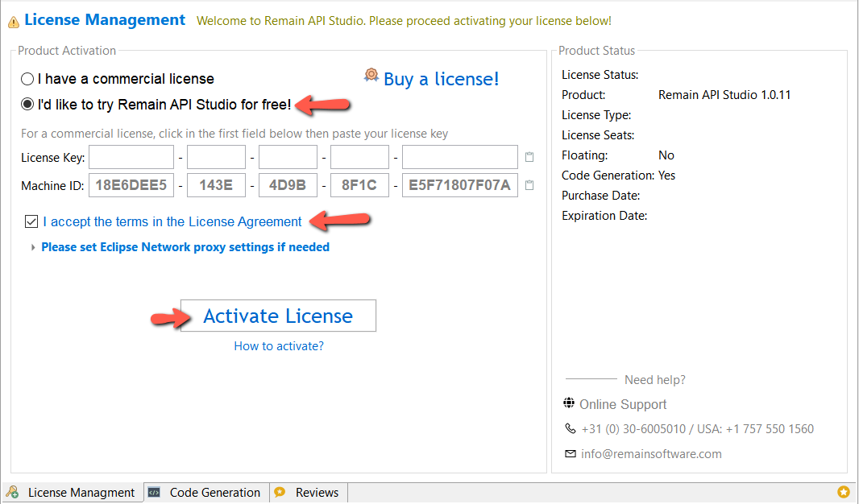
Task: Click the License Managment tab icon
Action: (13, 492)
